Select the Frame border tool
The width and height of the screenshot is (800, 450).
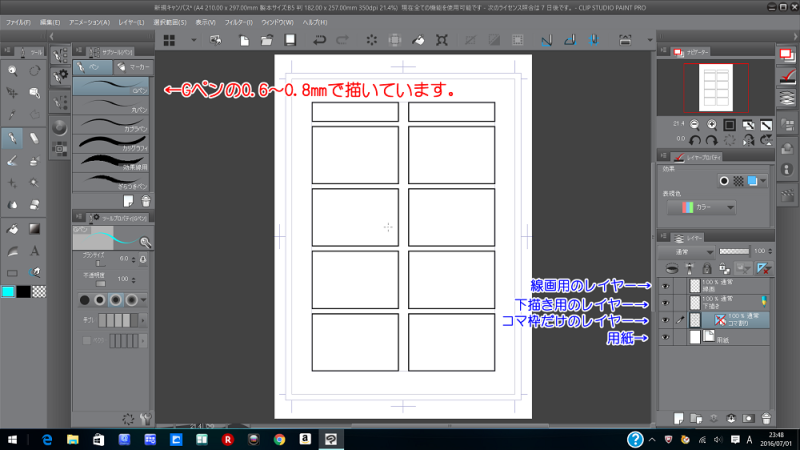tap(12, 273)
